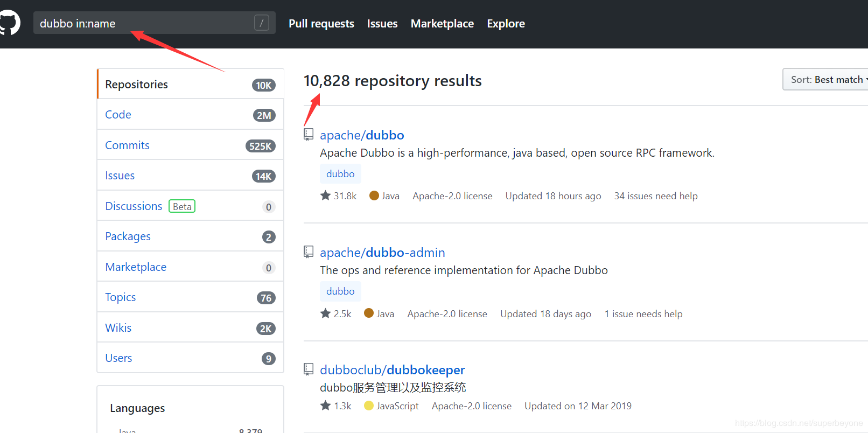Click the 2K count badge for Wikis
868x433 pixels.
click(266, 329)
